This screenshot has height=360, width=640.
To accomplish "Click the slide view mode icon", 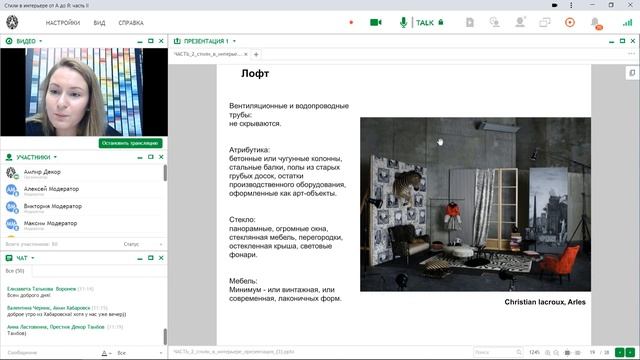I will coord(567,353).
